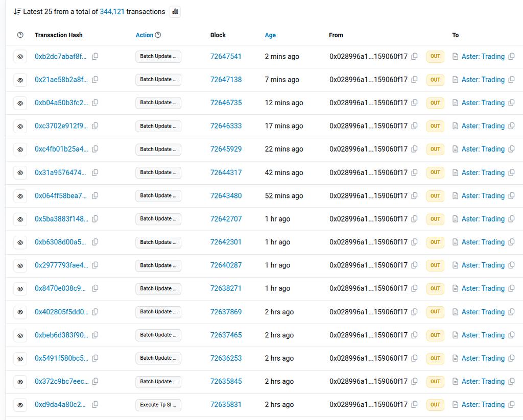Click the help icon in header column
This screenshot has height=420, width=523.
[20, 35]
